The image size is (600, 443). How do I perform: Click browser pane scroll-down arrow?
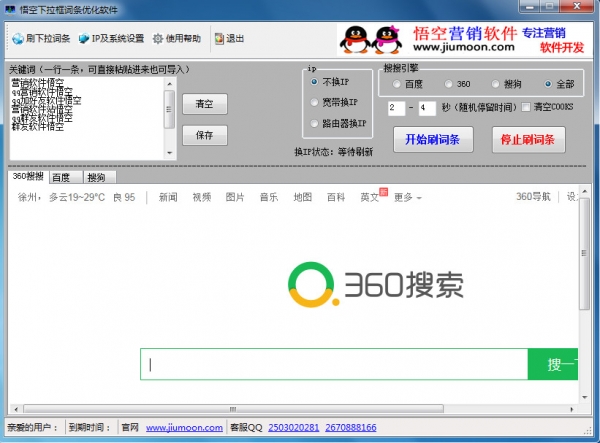[x=584, y=398]
